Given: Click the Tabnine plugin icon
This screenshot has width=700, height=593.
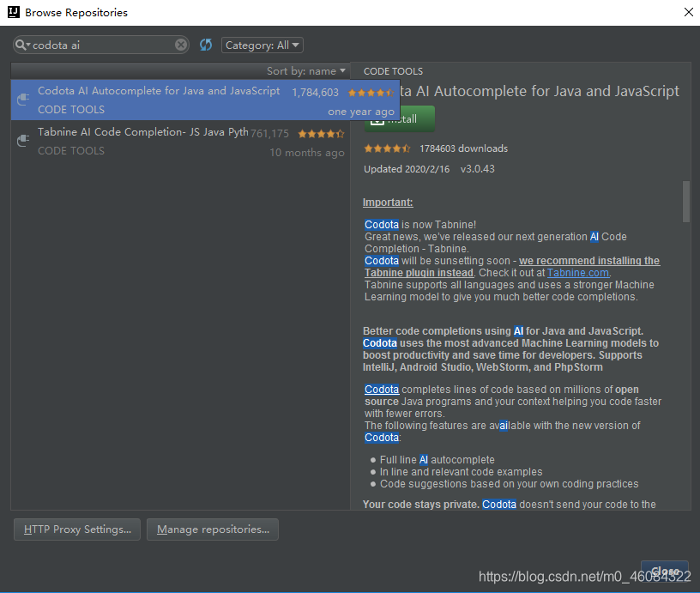Looking at the screenshot, I should pyautogui.click(x=23, y=140).
